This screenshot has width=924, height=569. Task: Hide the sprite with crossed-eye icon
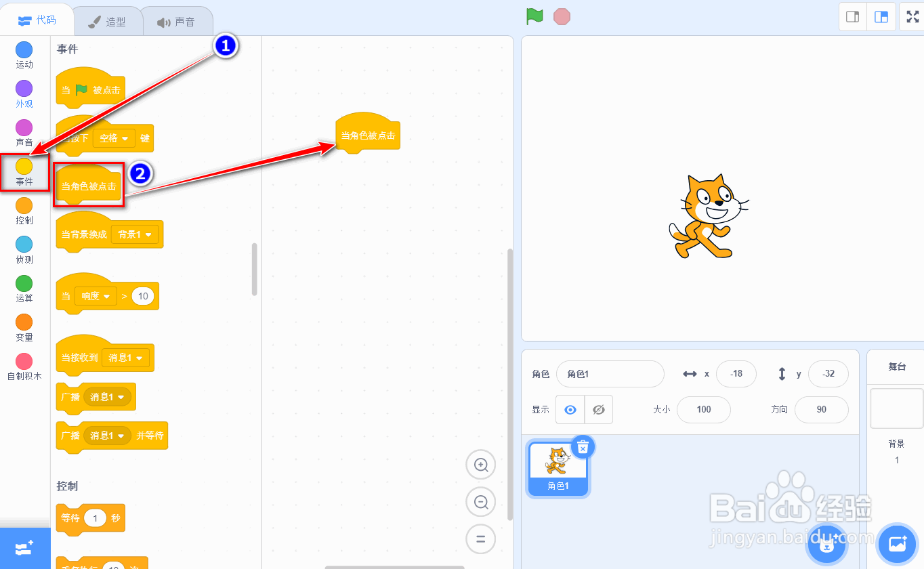[599, 410]
